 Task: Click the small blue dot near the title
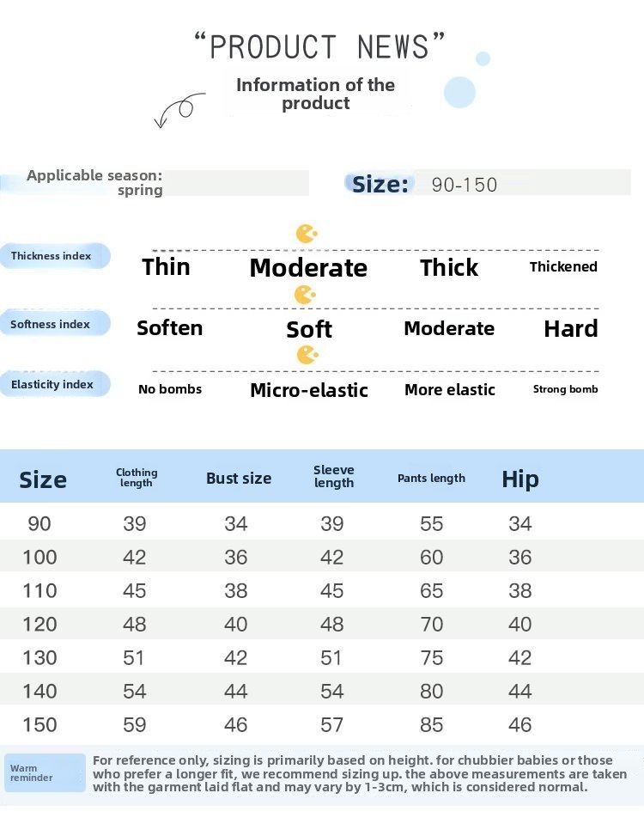483,58
